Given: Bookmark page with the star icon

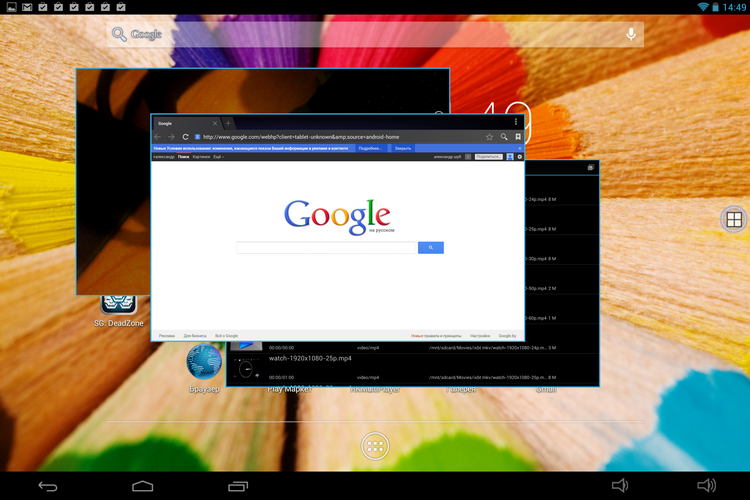Looking at the screenshot, I should pos(489,137).
